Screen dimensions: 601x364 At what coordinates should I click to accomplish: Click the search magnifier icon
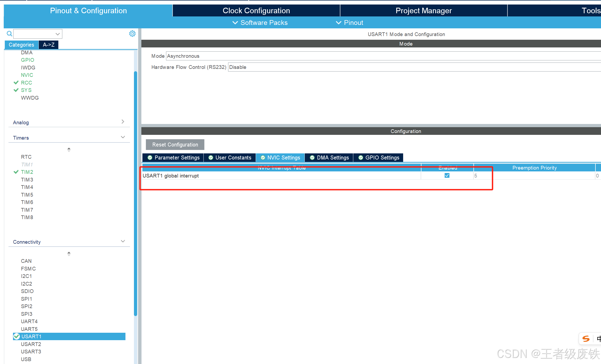10,34
